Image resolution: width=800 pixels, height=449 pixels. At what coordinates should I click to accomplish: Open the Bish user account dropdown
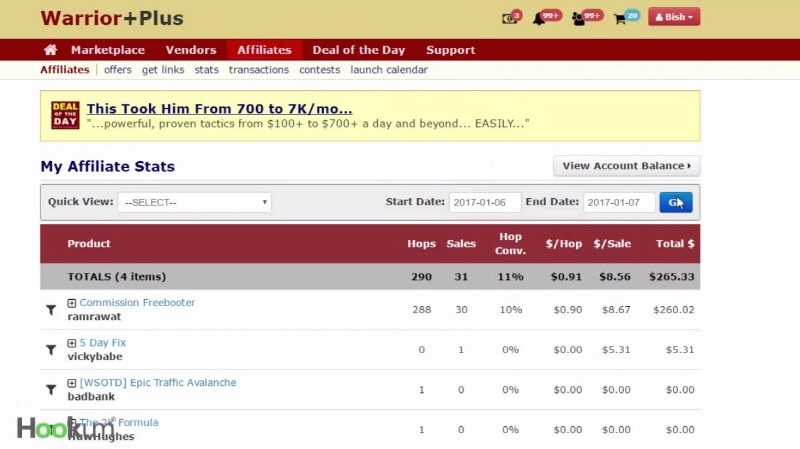point(674,17)
